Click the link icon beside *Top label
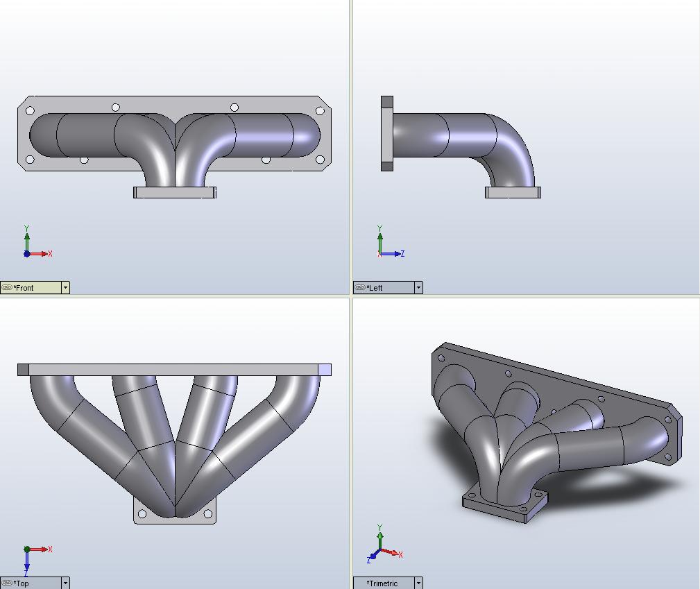This screenshot has width=700, height=589. click(7, 583)
